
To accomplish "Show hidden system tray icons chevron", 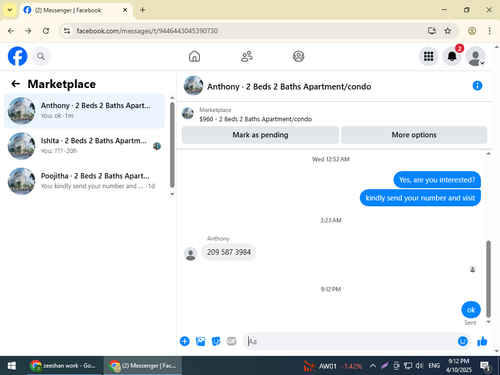I will coord(373,366).
